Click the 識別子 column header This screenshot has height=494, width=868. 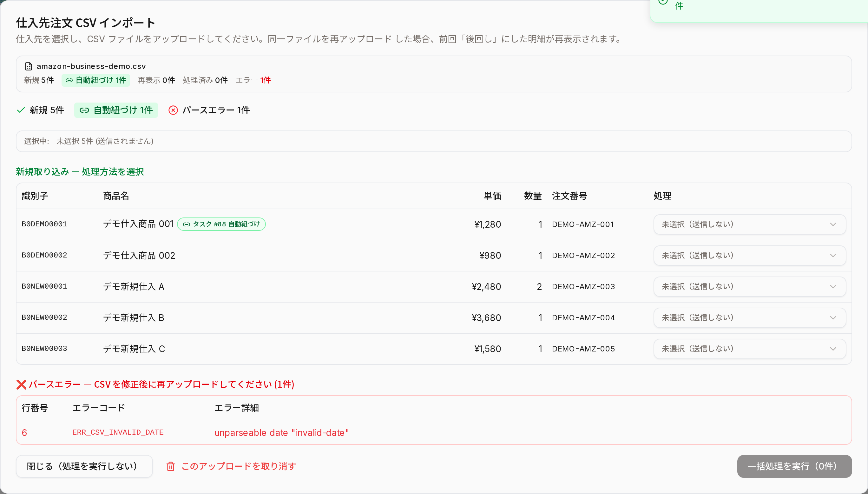click(x=35, y=196)
